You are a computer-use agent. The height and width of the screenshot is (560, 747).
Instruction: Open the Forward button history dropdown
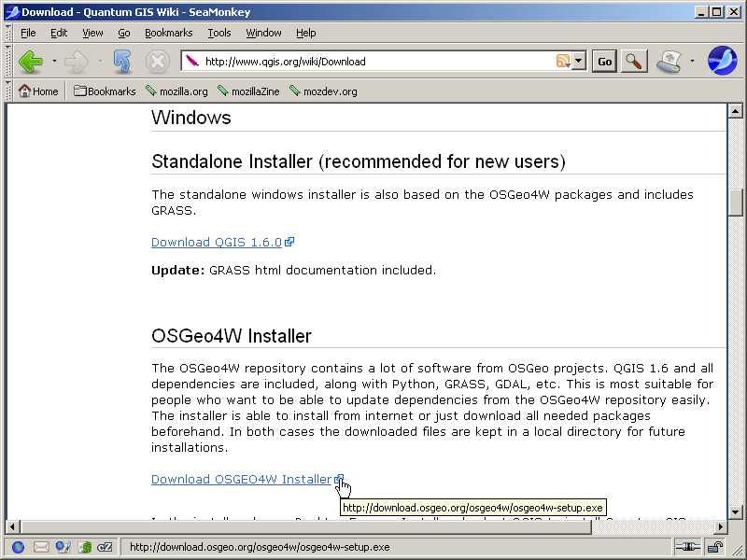[x=100, y=61]
